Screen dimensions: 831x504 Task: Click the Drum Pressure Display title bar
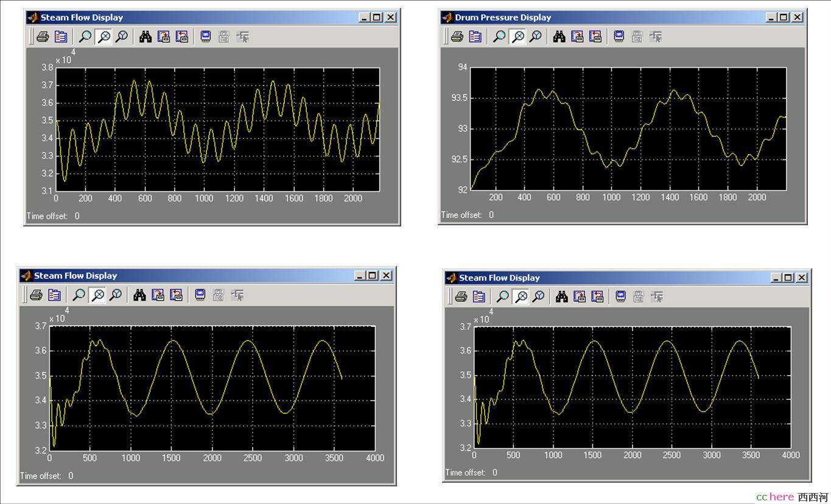point(622,18)
